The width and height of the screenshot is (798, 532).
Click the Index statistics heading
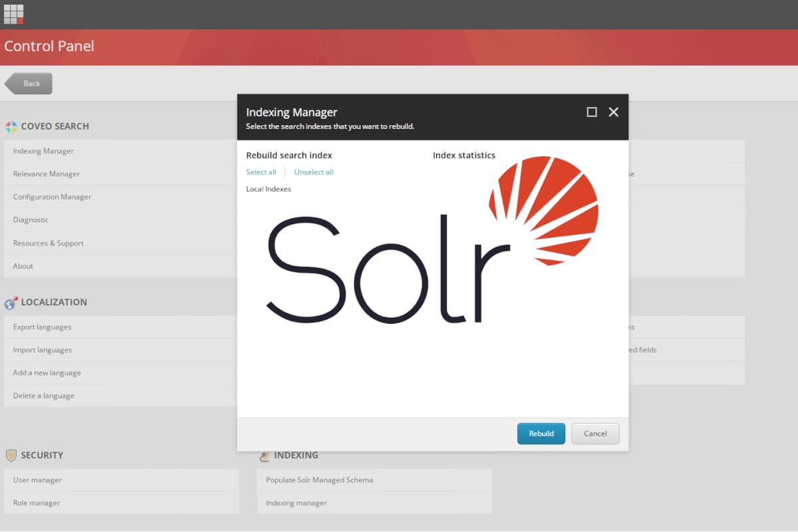pos(464,155)
